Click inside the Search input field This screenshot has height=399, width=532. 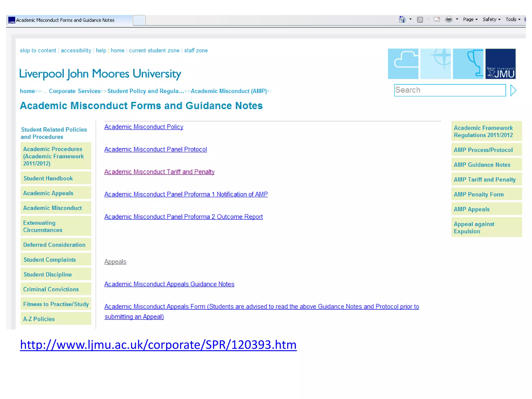(x=450, y=90)
